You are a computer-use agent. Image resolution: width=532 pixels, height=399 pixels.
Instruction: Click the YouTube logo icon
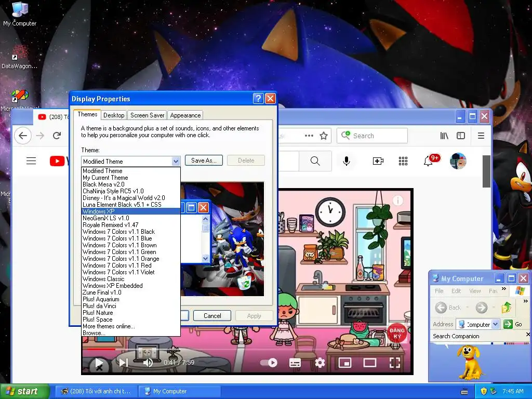tap(57, 161)
